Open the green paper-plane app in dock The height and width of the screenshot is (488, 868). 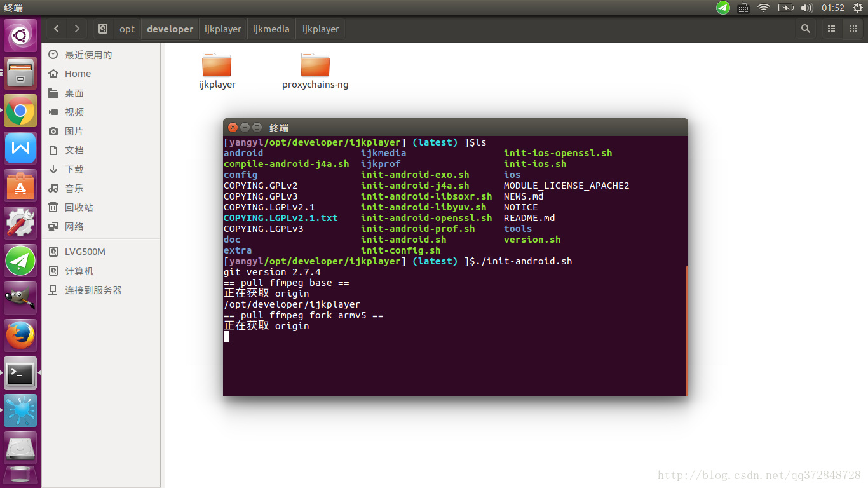21,261
